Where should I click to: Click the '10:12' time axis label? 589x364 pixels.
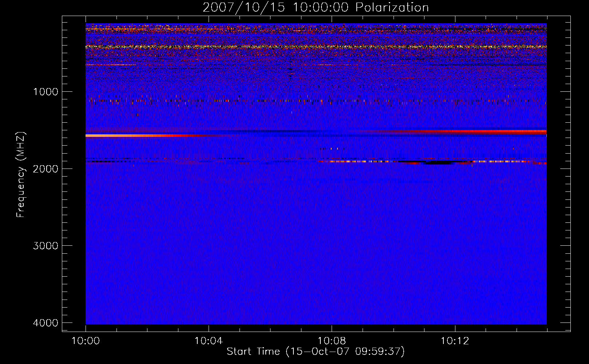coord(455,341)
